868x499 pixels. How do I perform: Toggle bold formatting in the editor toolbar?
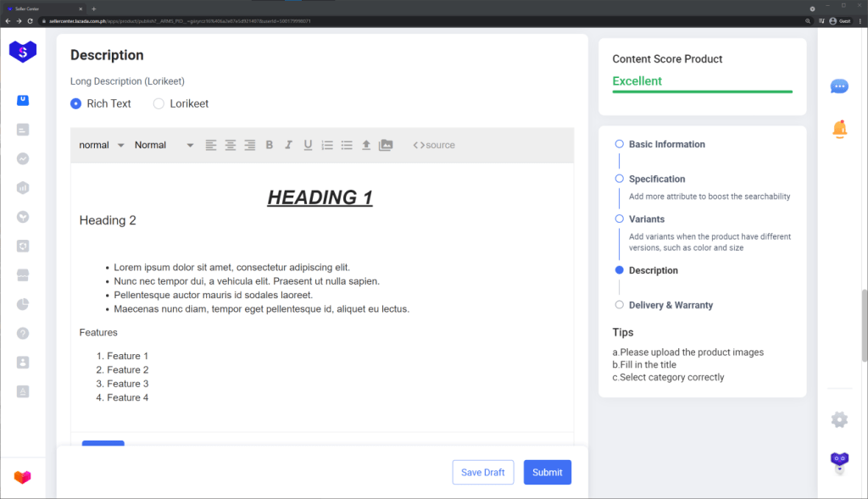pyautogui.click(x=270, y=145)
